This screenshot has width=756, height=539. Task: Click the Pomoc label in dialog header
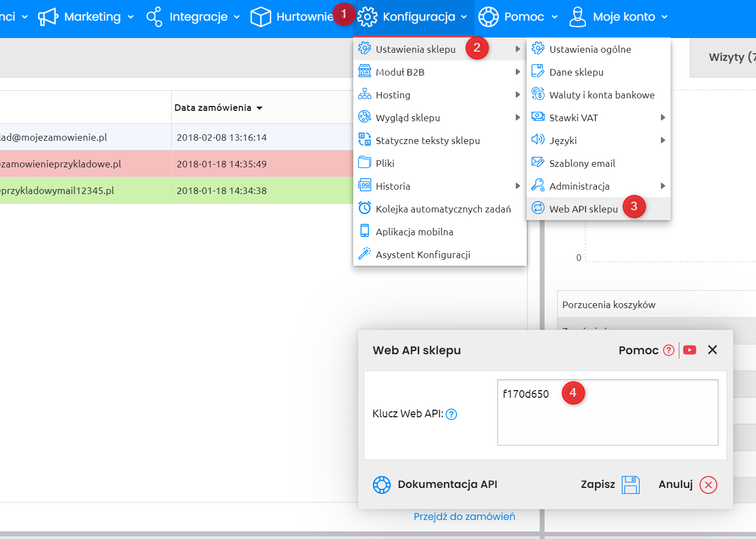point(638,350)
